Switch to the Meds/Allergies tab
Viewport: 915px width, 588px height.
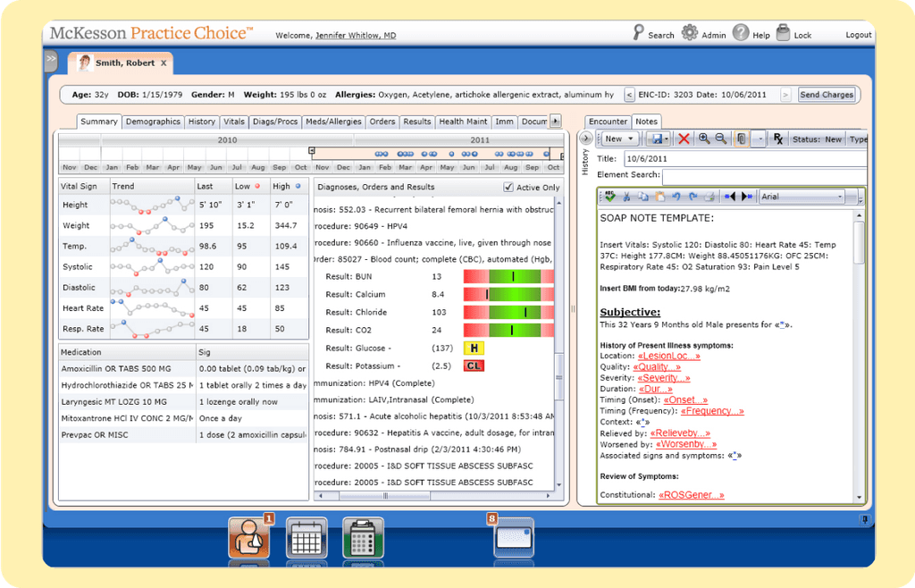coord(333,121)
